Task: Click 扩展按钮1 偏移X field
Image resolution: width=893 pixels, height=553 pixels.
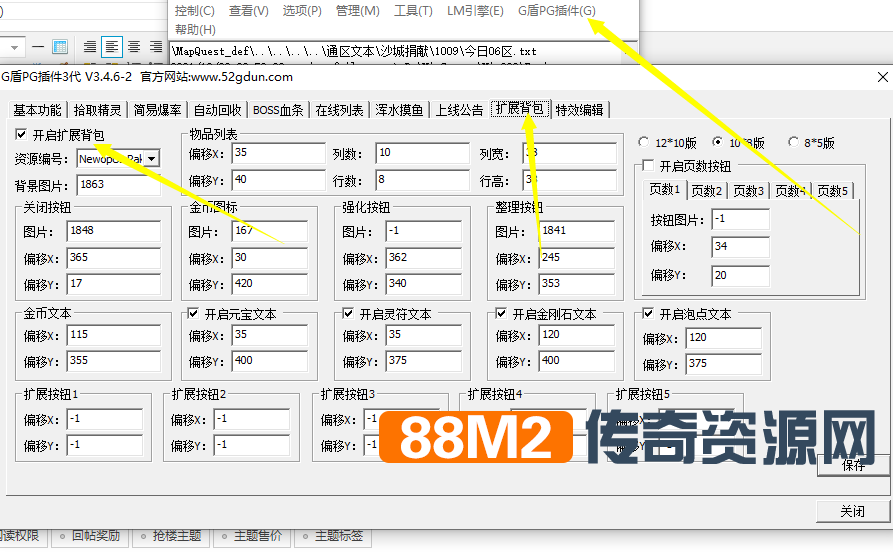Action: 105,419
